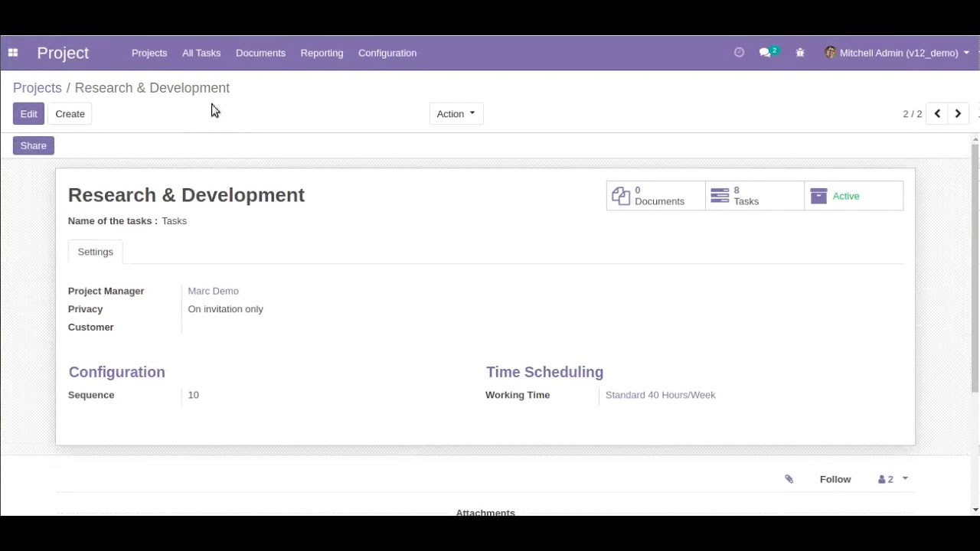The height and width of the screenshot is (551, 980).
Task: Select the Settings tab
Action: coord(95,252)
